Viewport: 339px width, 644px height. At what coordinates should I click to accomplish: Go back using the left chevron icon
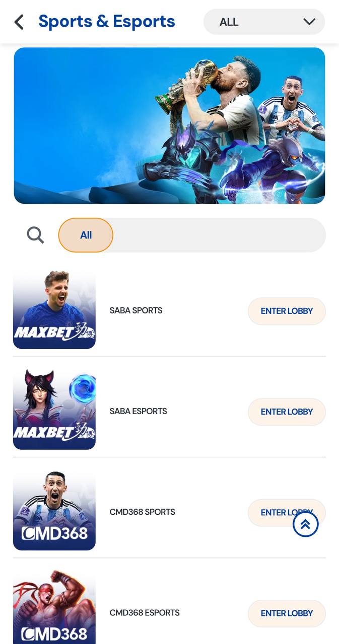click(x=19, y=22)
